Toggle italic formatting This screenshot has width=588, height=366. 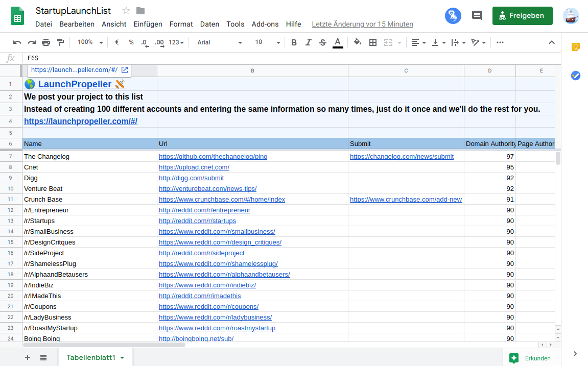coord(308,42)
